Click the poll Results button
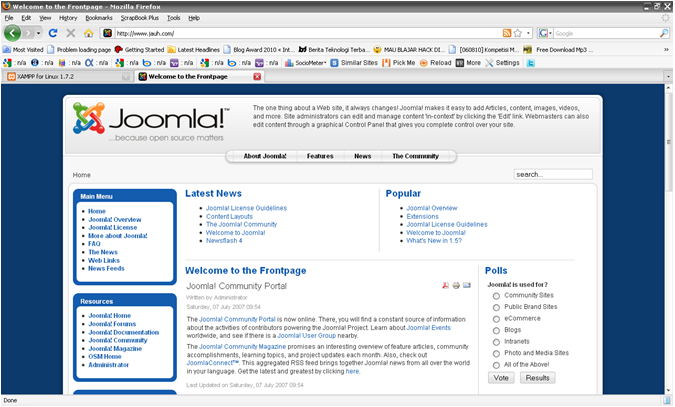The image size is (675, 407). click(x=538, y=378)
